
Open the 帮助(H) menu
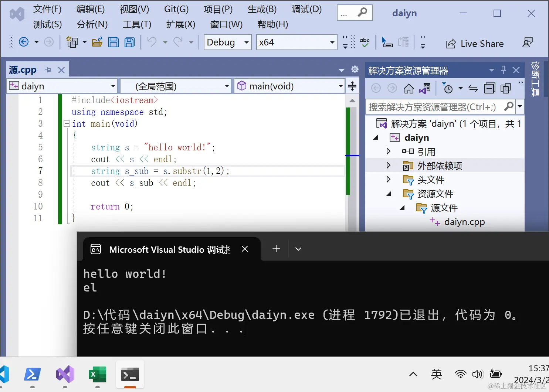point(273,24)
